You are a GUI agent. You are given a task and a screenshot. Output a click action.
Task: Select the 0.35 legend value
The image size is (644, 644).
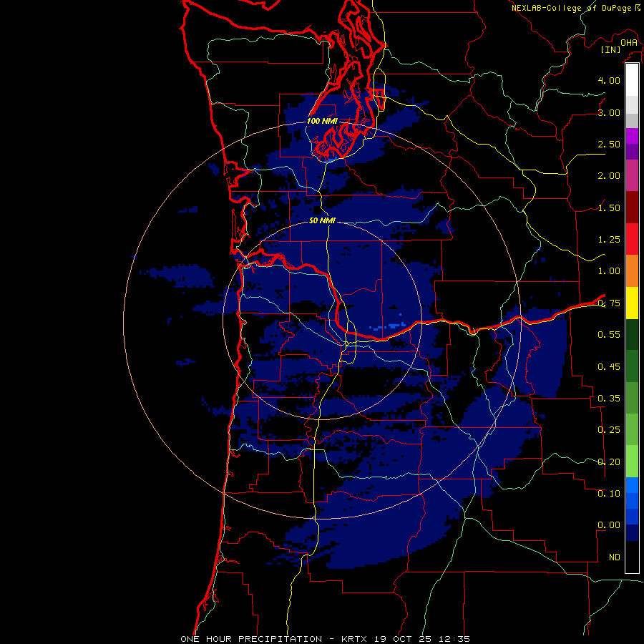pos(609,399)
